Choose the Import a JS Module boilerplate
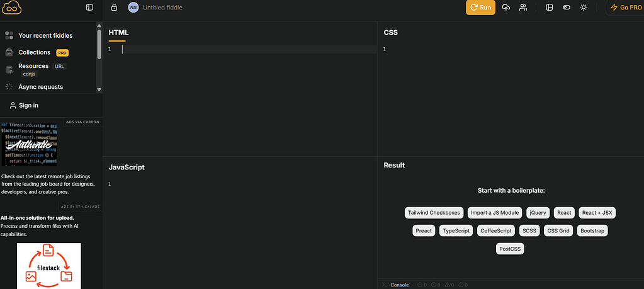Image resolution: width=644 pixels, height=289 pixels. pyautogui.click(x=495, y=213)
